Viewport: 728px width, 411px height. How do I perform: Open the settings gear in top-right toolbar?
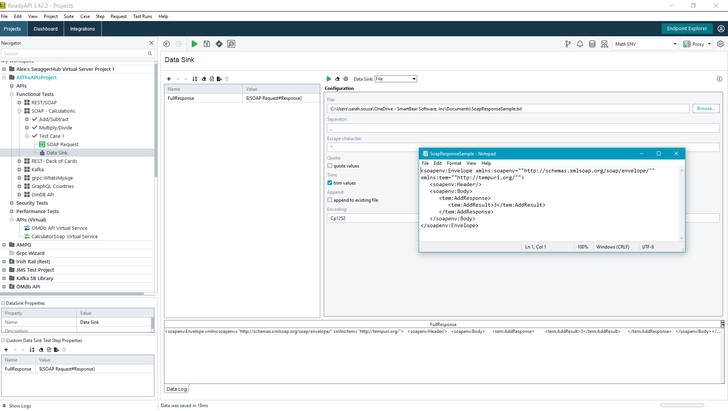pos(720,44)
